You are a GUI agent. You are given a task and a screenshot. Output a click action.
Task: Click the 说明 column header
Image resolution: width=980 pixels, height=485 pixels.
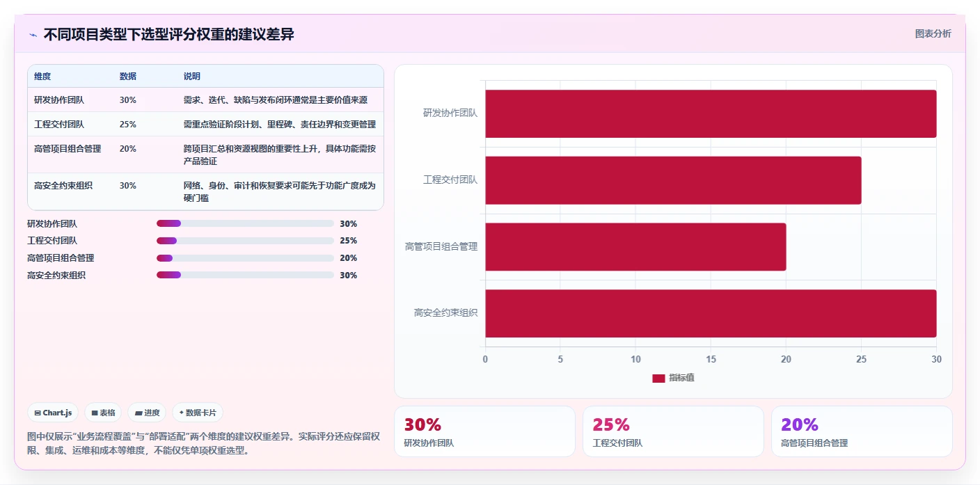pyautogui.click(x=192, y=76)
